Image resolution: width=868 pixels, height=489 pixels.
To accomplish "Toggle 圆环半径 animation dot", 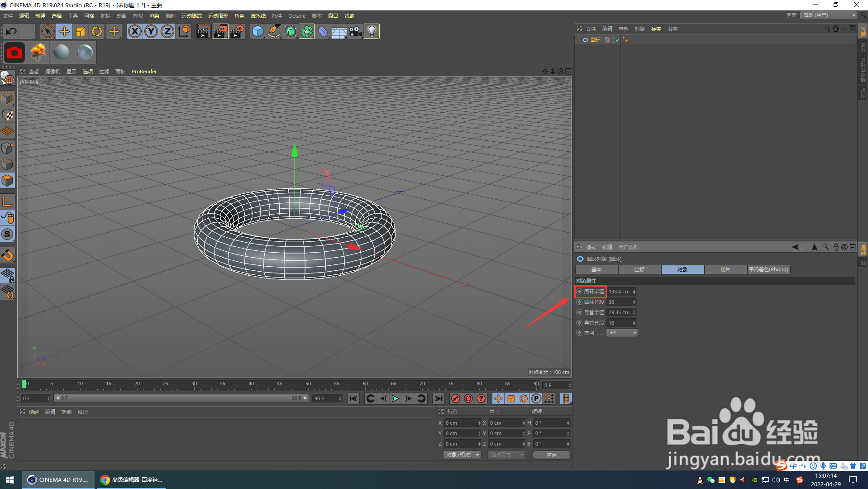I will click(579, 292).
